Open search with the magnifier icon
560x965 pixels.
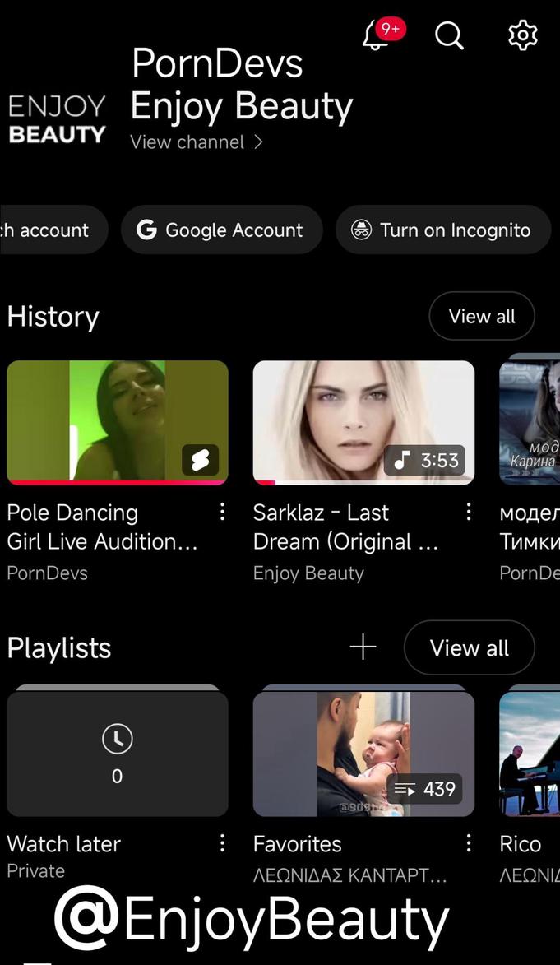[449, 35]
